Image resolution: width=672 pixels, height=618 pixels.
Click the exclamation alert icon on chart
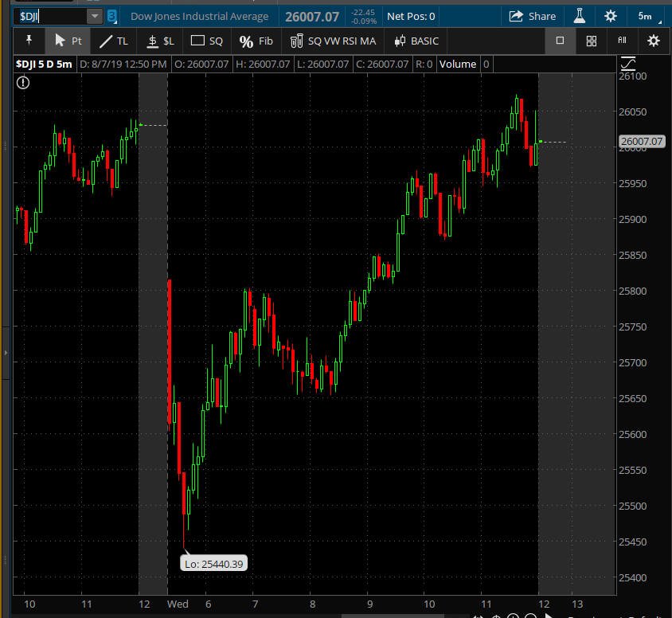23,82
